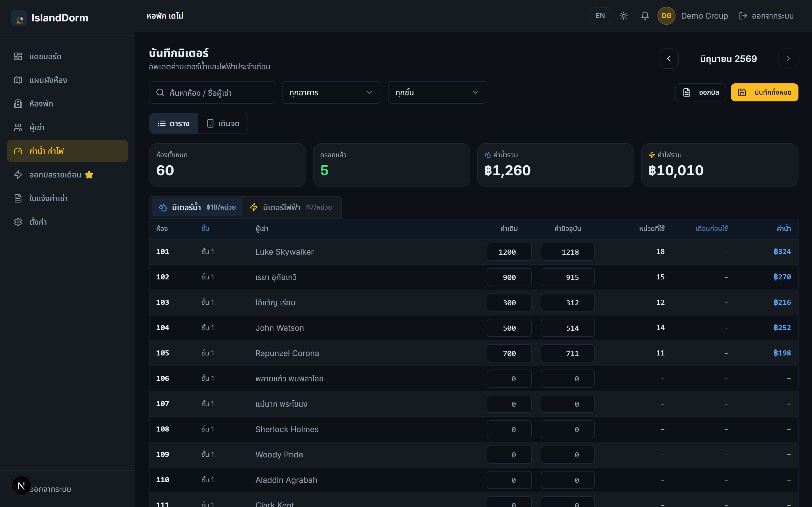Image resolution: width=812 pixels, height=507 pixels.
Task: Switch language with the EN toggle
Action: [600, 16]
